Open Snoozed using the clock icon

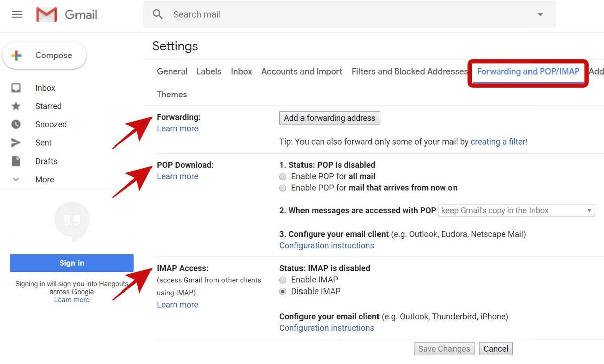(x=16, y=124)
